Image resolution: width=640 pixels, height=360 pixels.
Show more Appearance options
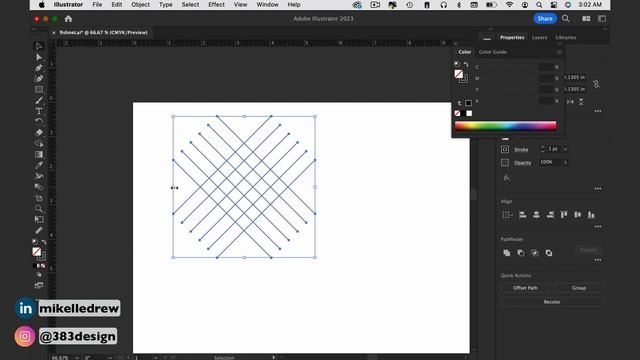(x=598, y=189)
